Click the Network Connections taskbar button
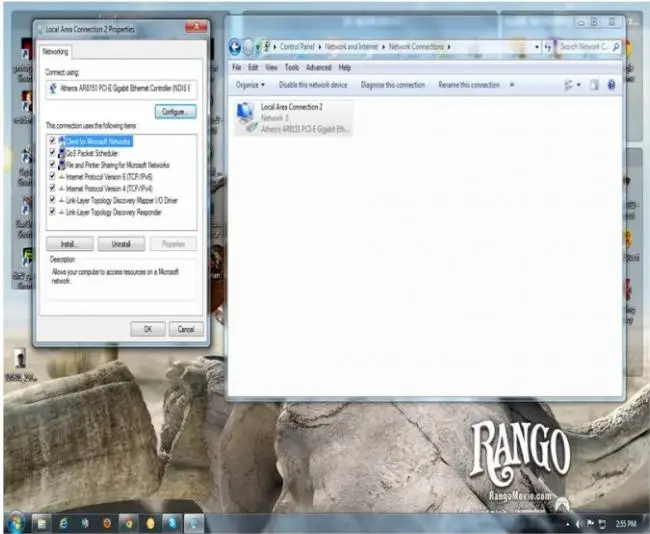This screenshot has width=650, height=534. (194, 524)
